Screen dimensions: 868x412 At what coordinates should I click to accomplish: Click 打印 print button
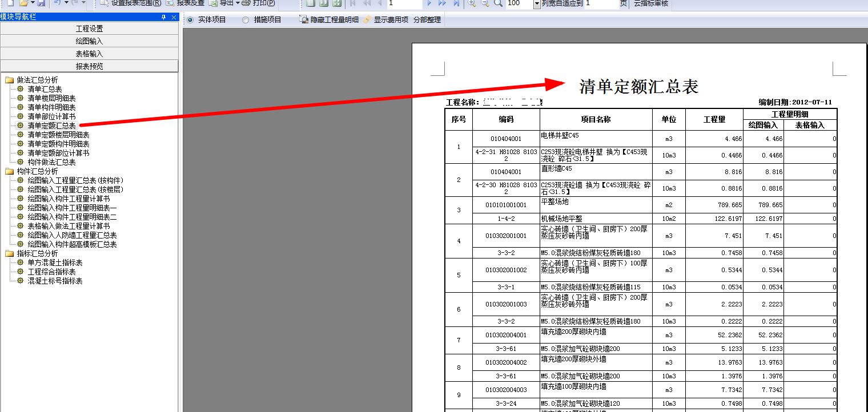[258, 3]
